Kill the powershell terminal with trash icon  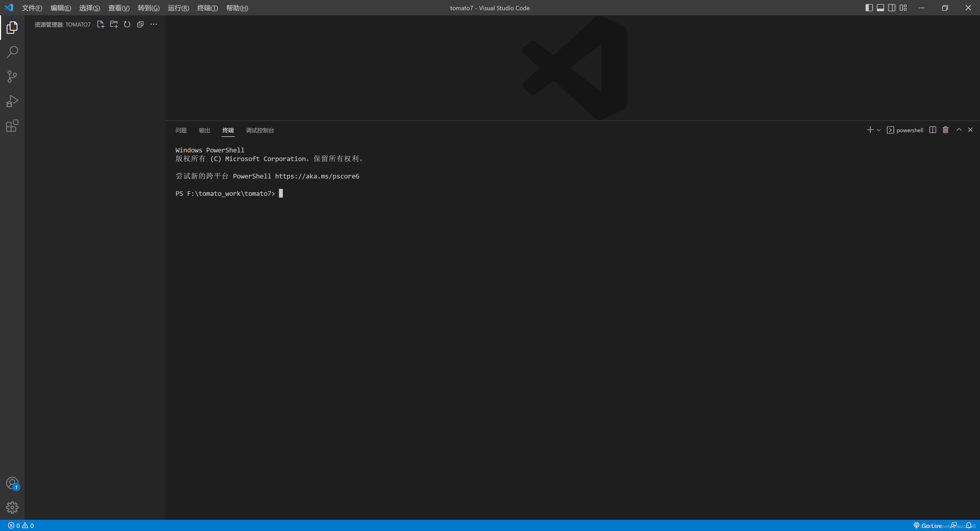(x=945, y=130)
